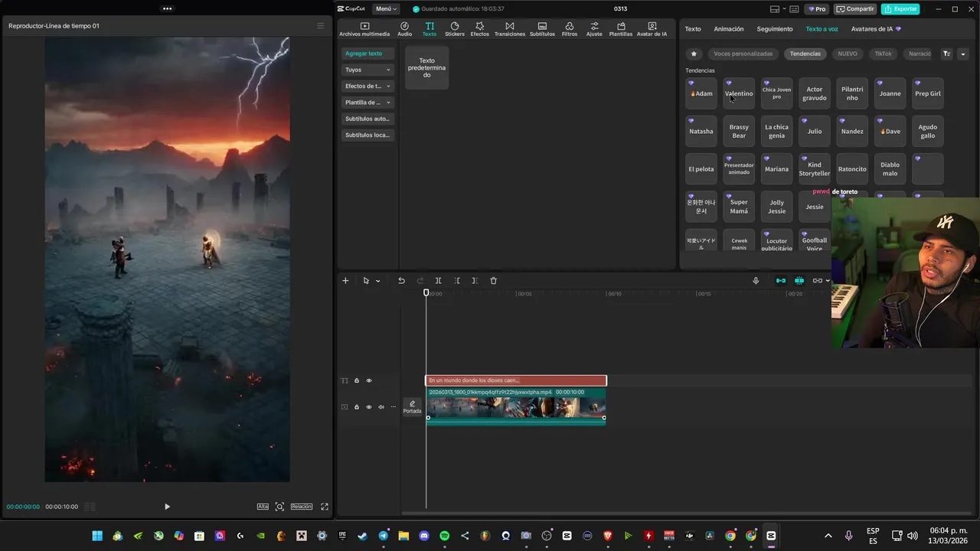Open the Stickers panel
This screenshot has width=980, height=551.
[x=454, y=29]
